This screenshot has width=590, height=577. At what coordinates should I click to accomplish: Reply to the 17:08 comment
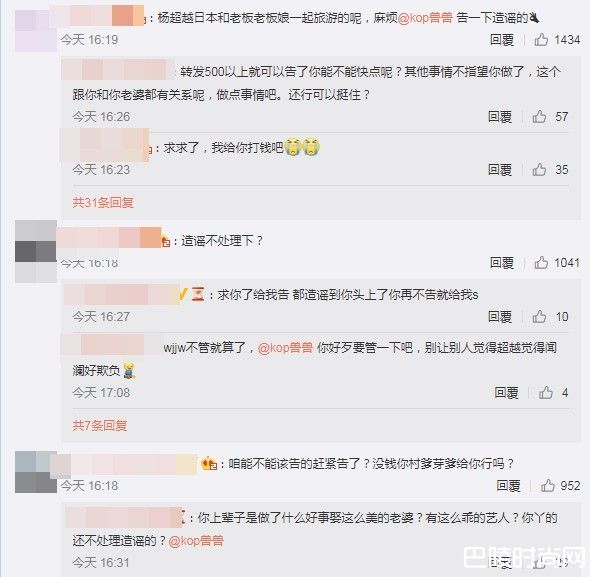click(506, 393)
